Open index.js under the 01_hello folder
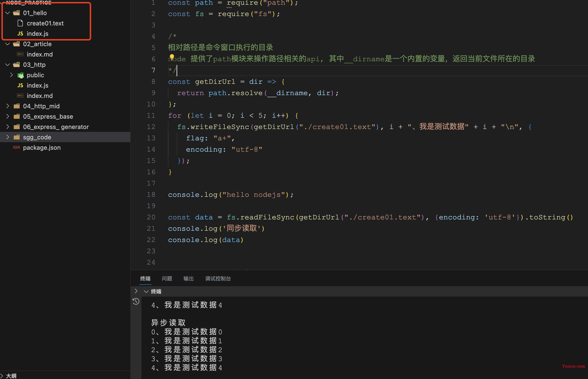The height and width of the screenshot is (379, 588). pyautogui.click(x=38, y=34)
